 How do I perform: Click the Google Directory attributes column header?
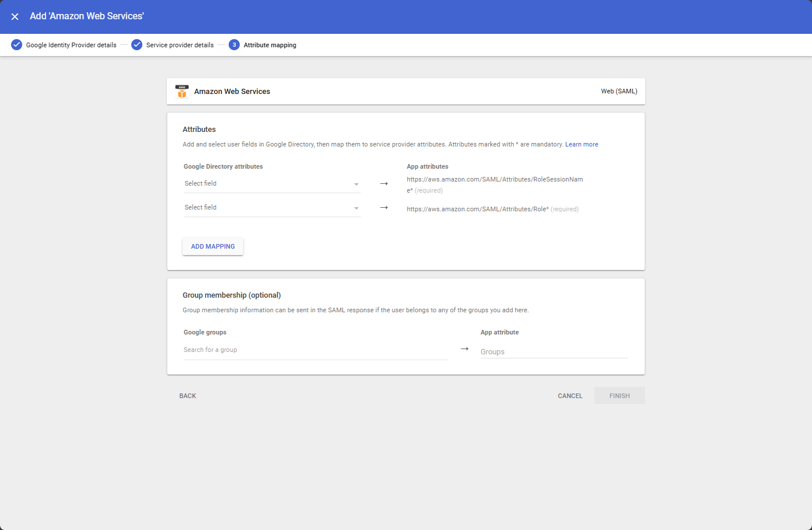click(x=223, y=166)
